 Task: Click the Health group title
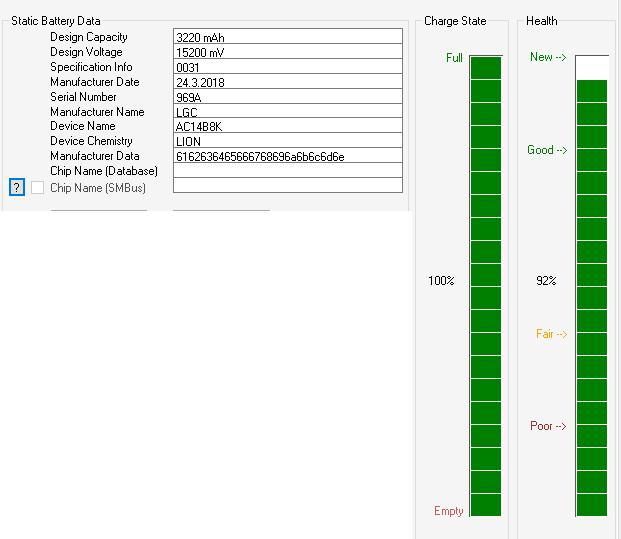[x=541, y=21]
